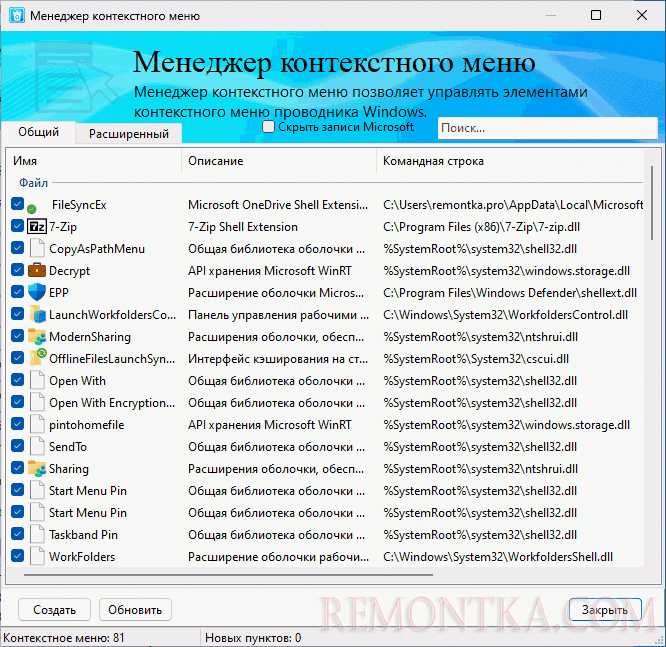Image resolution: width=666 pixels, height=647 pixels.
Task: Click the WorkfoldersControl.dll command path
Action: [x=505, y=315]
